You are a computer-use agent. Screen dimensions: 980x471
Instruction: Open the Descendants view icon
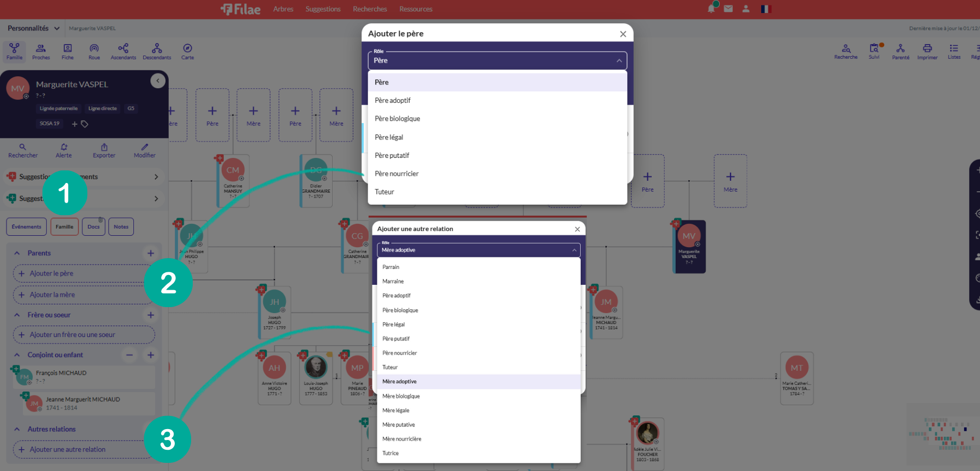pos(157,51)
